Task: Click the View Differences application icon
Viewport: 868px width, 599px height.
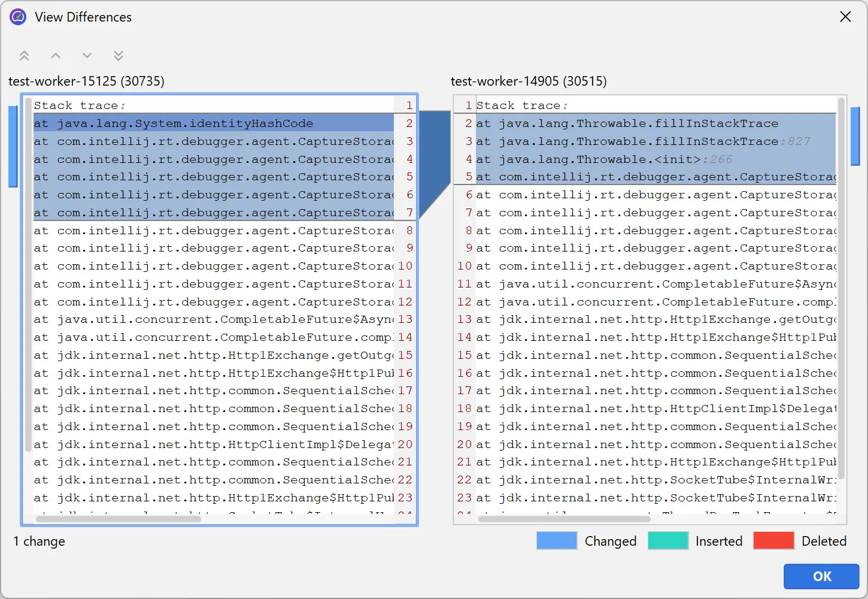Action: (17, 17)
